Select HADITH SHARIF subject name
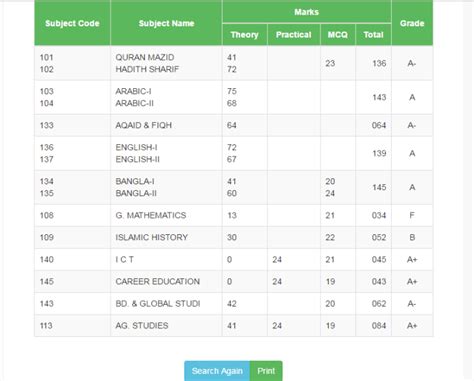The width and height of the screenshot is (474, 381). pos(147,69)
